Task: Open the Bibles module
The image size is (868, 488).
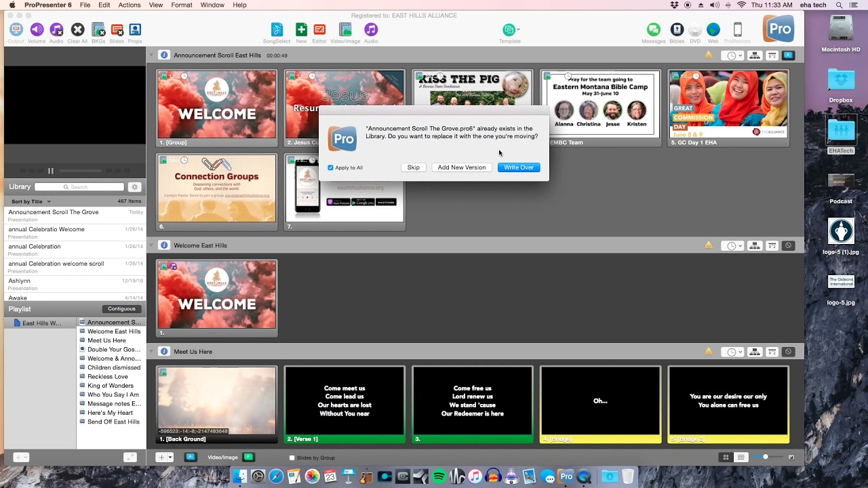Action: [x=677, y=30]
